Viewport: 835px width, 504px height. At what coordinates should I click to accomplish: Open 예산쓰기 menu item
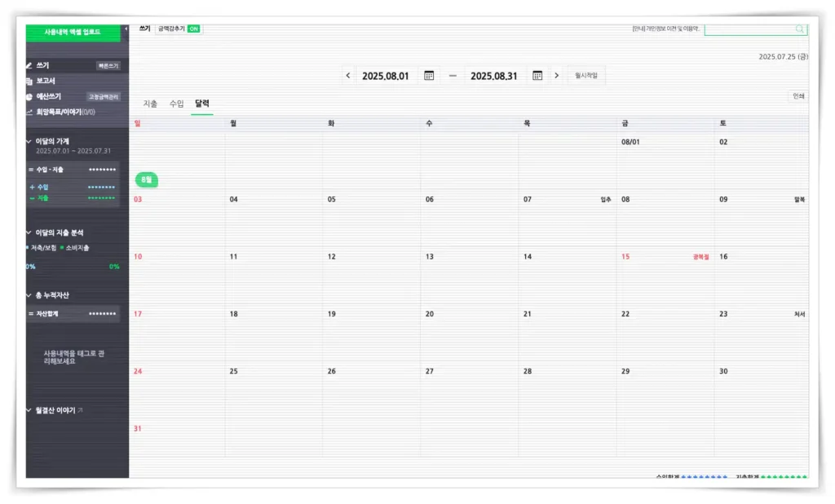pos(48,97)
